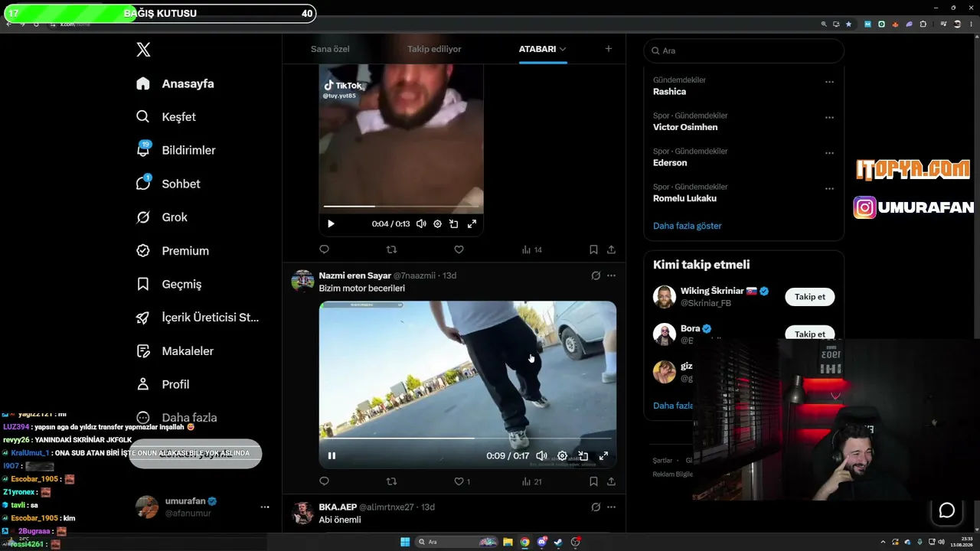Image resolution: width=980 pixels, height=551 pixels.
Task: Share the TikTok video post
Action: coord(611,249)
